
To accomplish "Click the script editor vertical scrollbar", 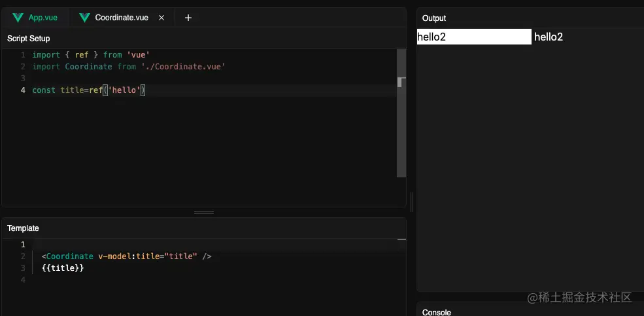I will pos(401,113).
